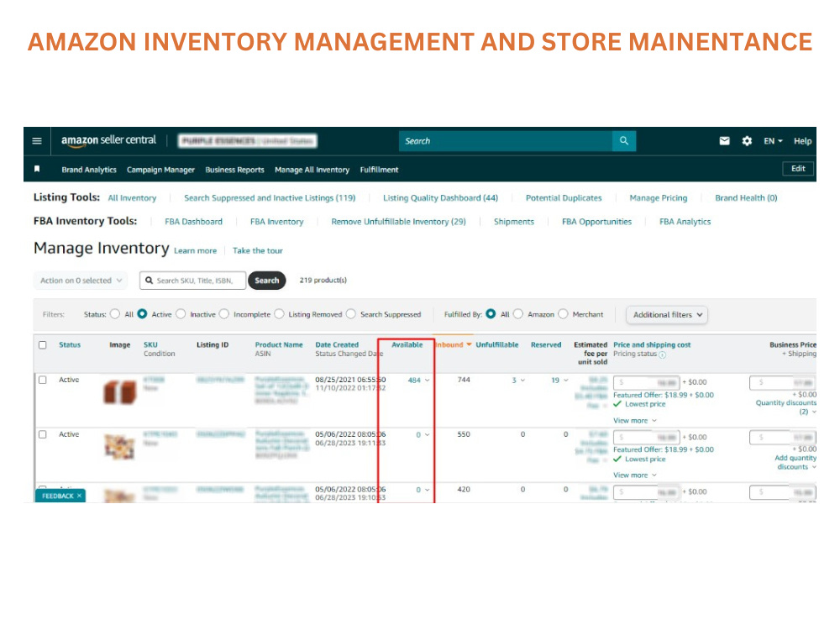The height and width of the screenshot is (630, 840).
Task: Tick the second Active row checkbox
Action: (43, 434)
